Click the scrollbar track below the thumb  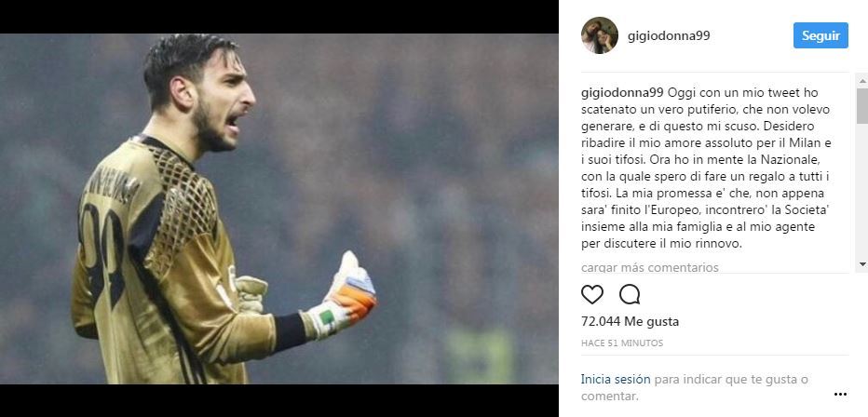click(x=861, y=191)
